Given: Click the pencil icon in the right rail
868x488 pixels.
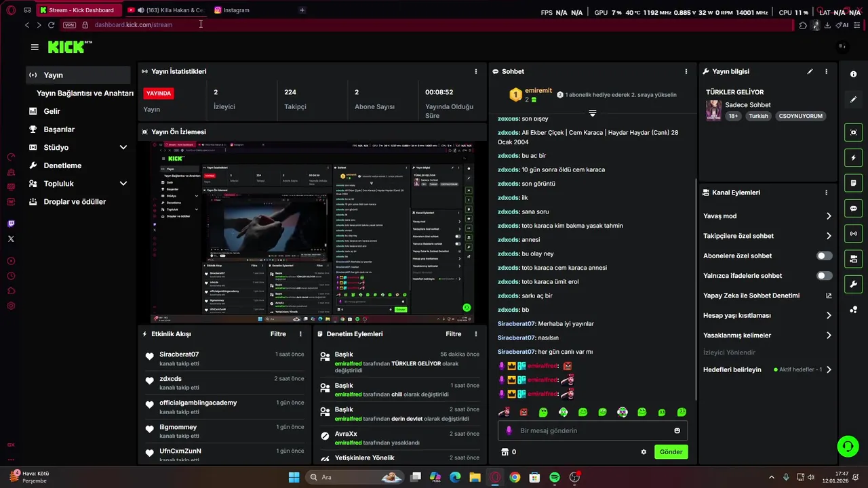Looking at the screenshot, I should point(854,100).
